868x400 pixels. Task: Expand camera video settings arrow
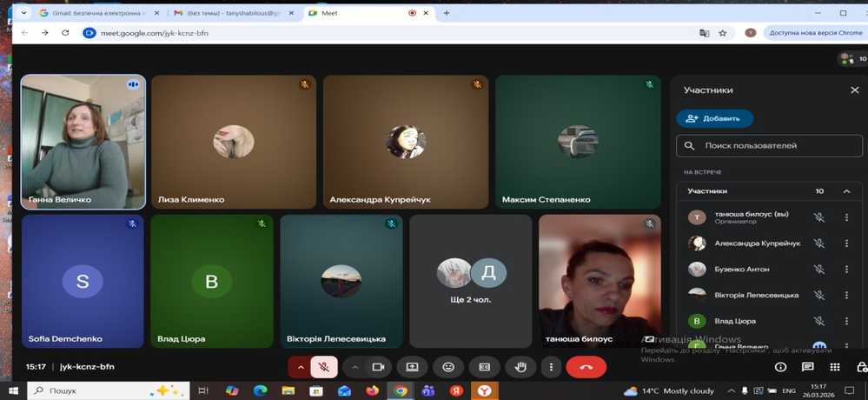pyautogui.click(x=354, y=367)
